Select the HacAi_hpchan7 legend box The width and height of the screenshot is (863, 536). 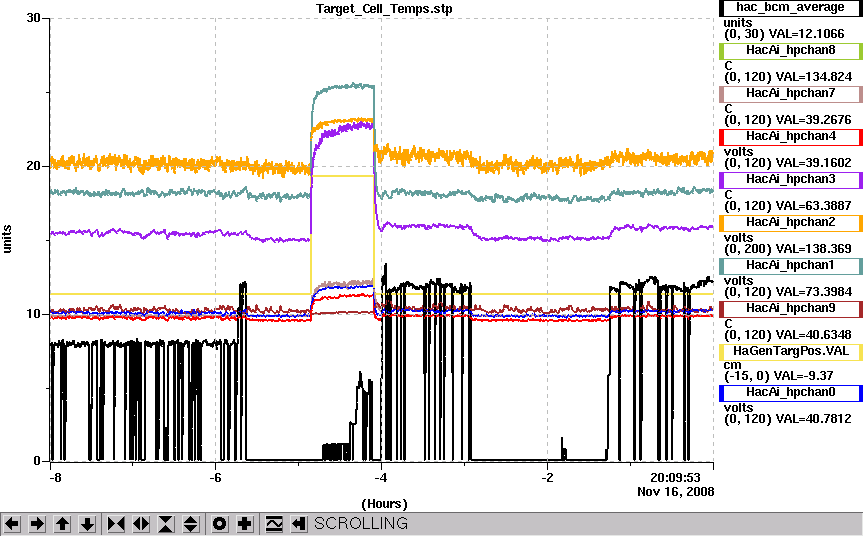tap(790, 94)
